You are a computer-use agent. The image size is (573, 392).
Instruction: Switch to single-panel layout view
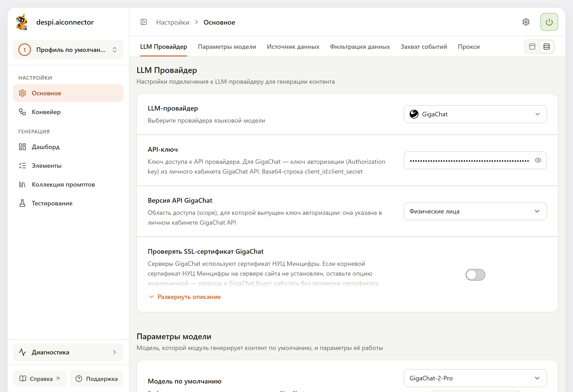[532, 47]
